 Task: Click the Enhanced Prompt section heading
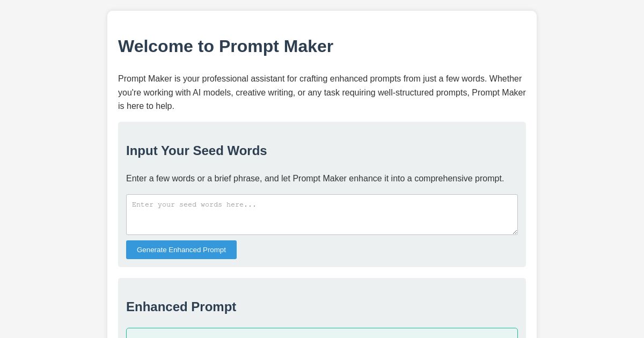point(181,307)
